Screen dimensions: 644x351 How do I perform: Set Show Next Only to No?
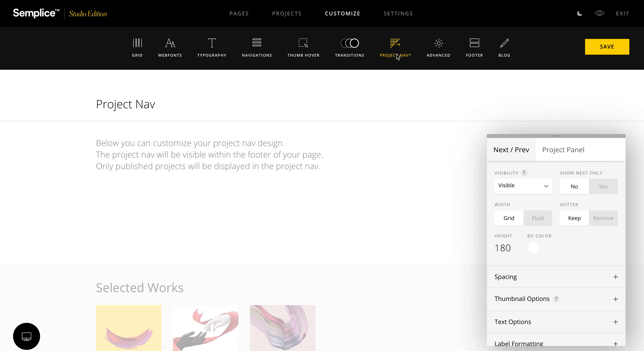[574, 186]
